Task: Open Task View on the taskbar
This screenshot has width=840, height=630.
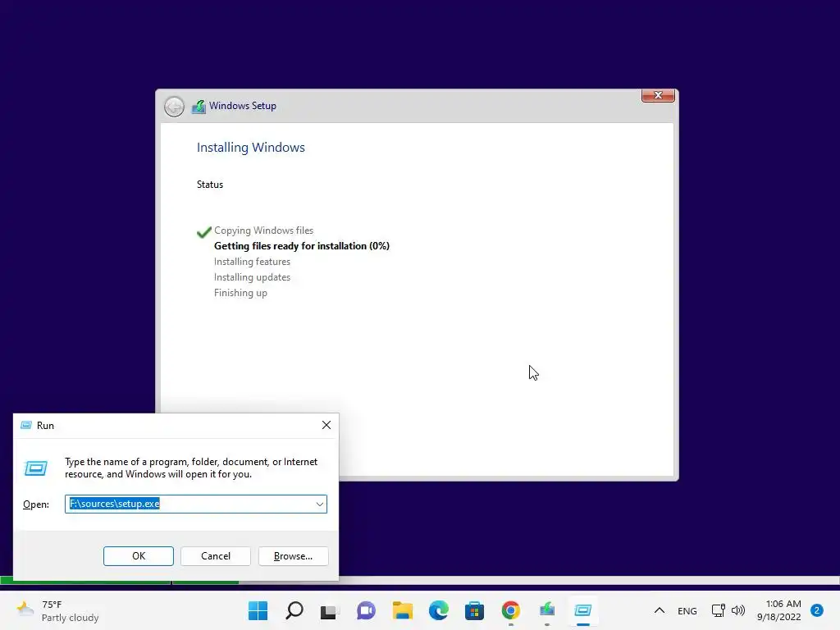Action: [330, 610]
